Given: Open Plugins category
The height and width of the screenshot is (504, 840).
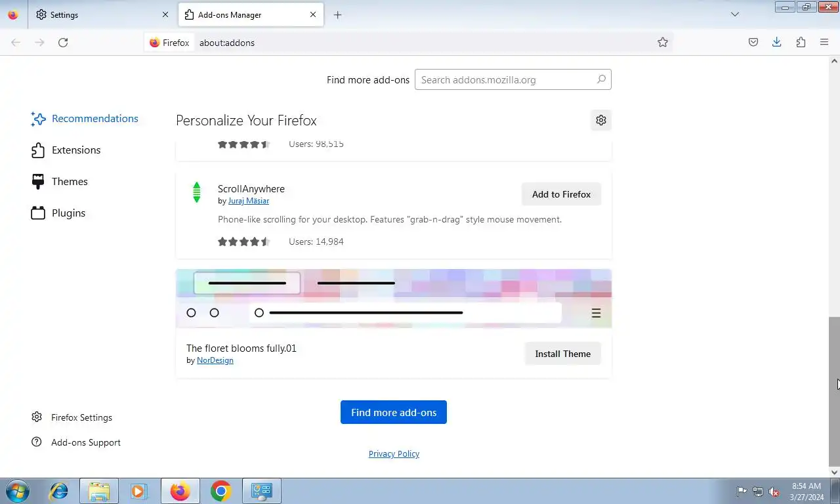Looking at the screenshot, I should [59, 213].
